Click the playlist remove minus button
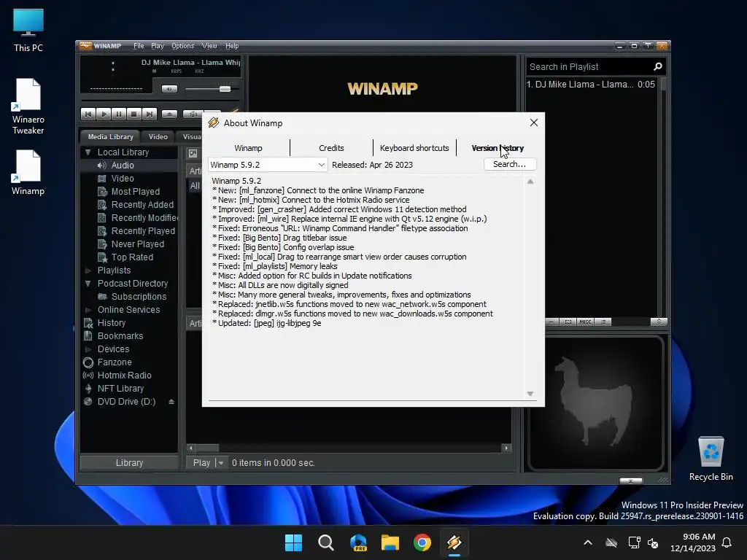This screenshot has height=560, width=747. point(551,322)
